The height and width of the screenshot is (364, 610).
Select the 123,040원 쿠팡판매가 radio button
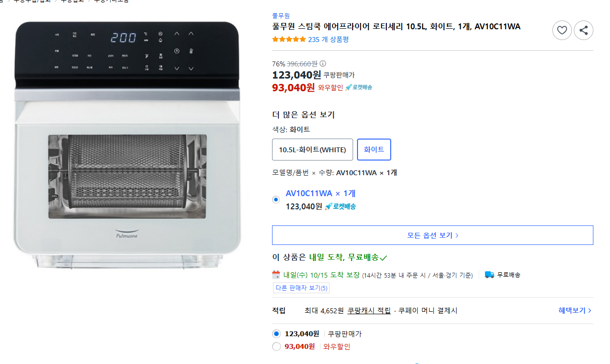coord(276,334)
